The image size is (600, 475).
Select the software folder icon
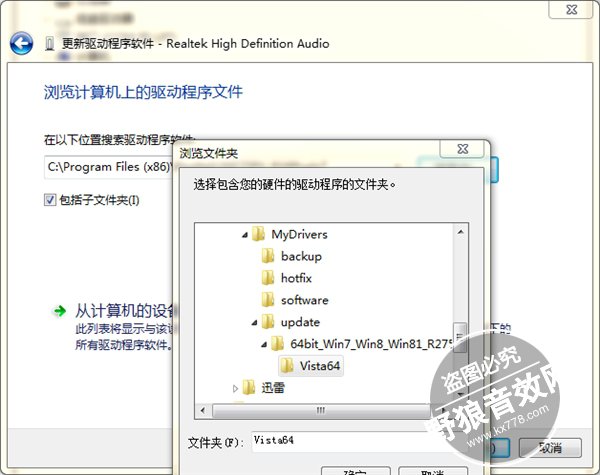(268, 300)
